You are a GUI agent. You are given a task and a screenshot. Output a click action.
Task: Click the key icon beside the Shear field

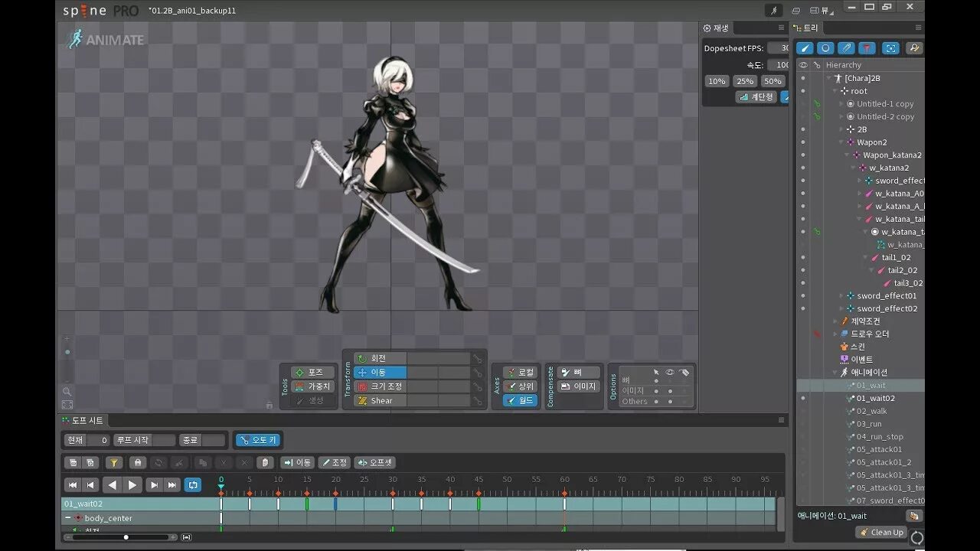(478, 400)
